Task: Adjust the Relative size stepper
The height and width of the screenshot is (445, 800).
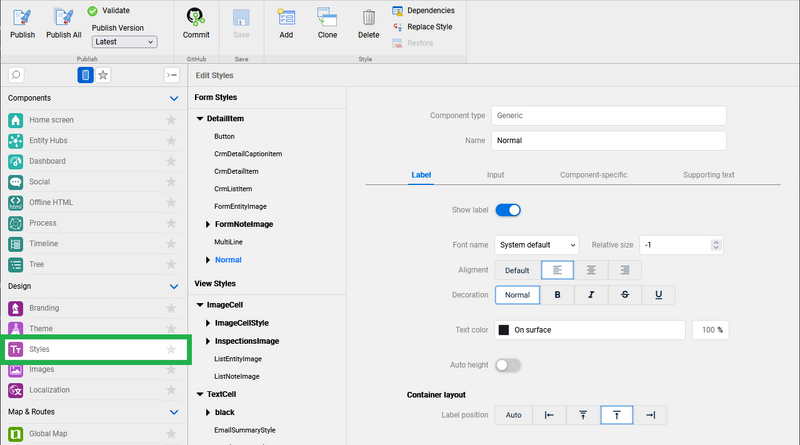Action: [716, 245]
